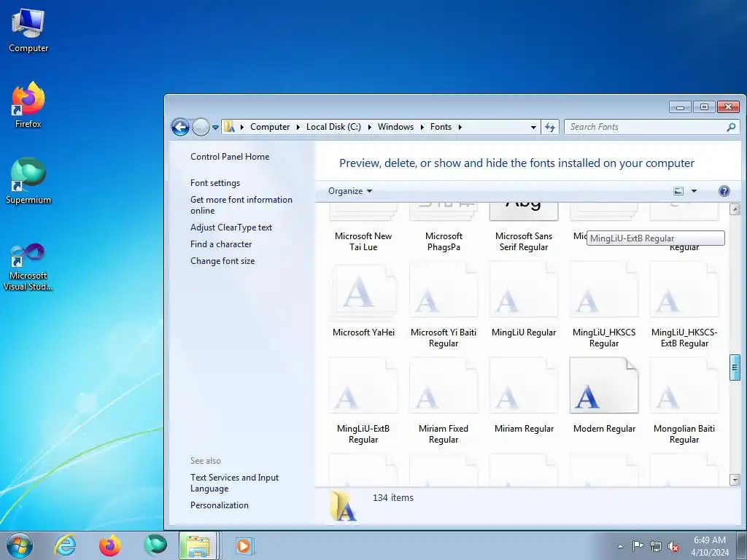Click the Fonts folder icon in address bar

pyautogui.click(x=230, y=127)
